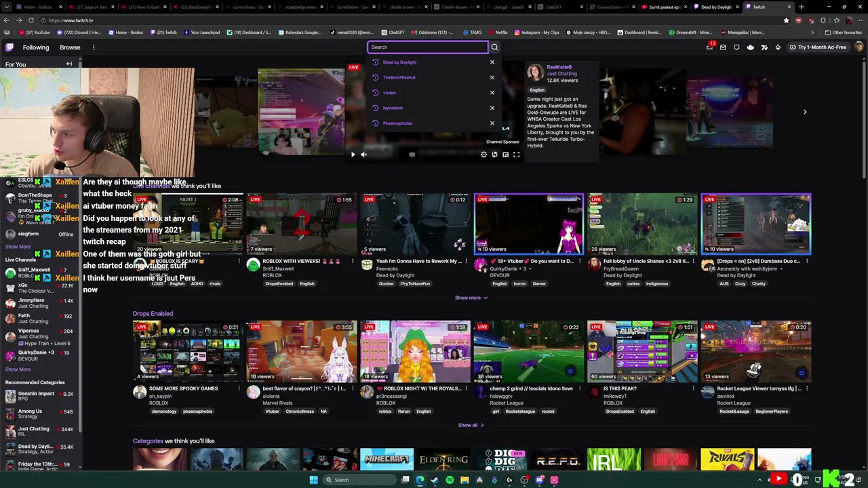Click the 'DropsEnabled' tag under ROBLOX WITH VIEWERS
The height and width of the screenshot is (488, 868).
coord(279,284)
